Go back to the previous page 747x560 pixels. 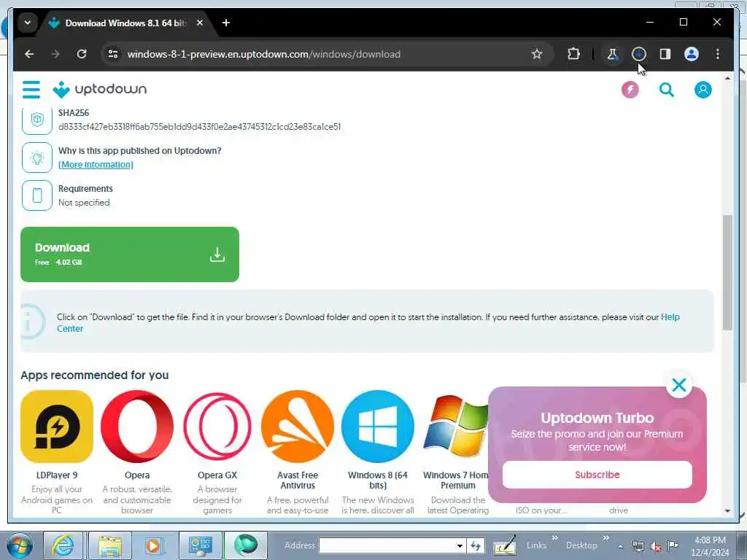pos(29,54)
